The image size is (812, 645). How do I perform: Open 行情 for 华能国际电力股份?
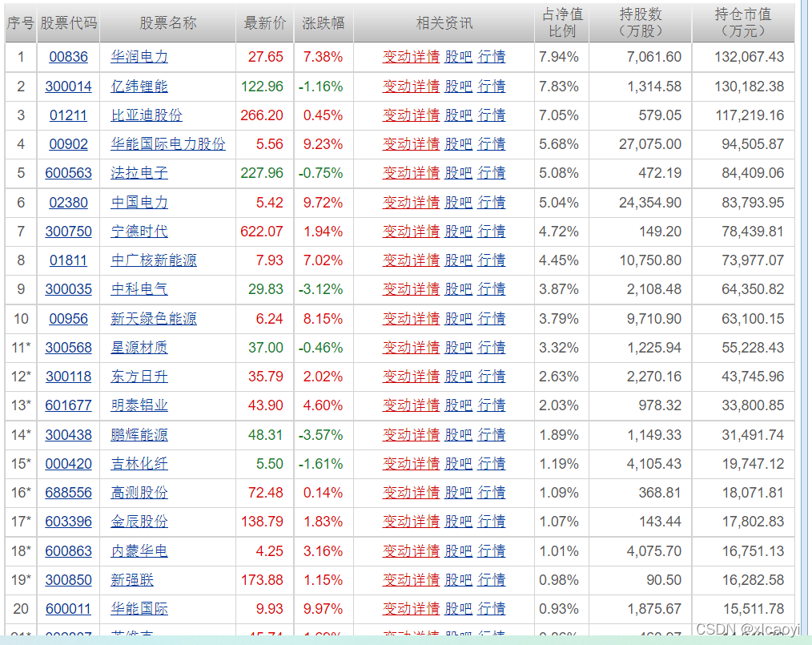492,144
